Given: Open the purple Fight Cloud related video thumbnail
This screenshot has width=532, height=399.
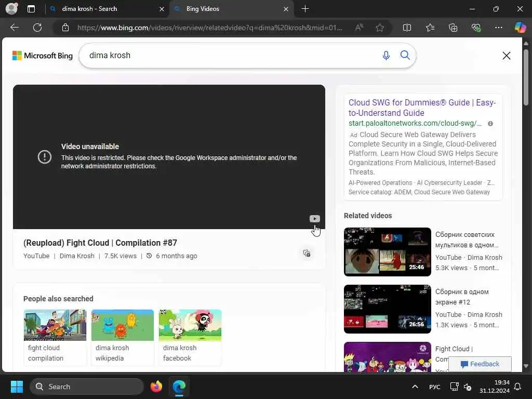Looking at the screenshot, I should coord(387,357).
